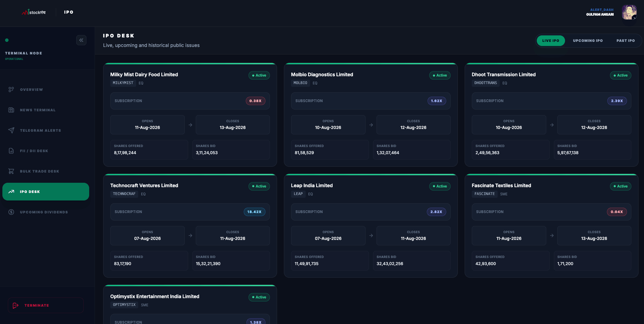Click the 0.38X subscription badge
644x324 pixels.
pos(255,101)
